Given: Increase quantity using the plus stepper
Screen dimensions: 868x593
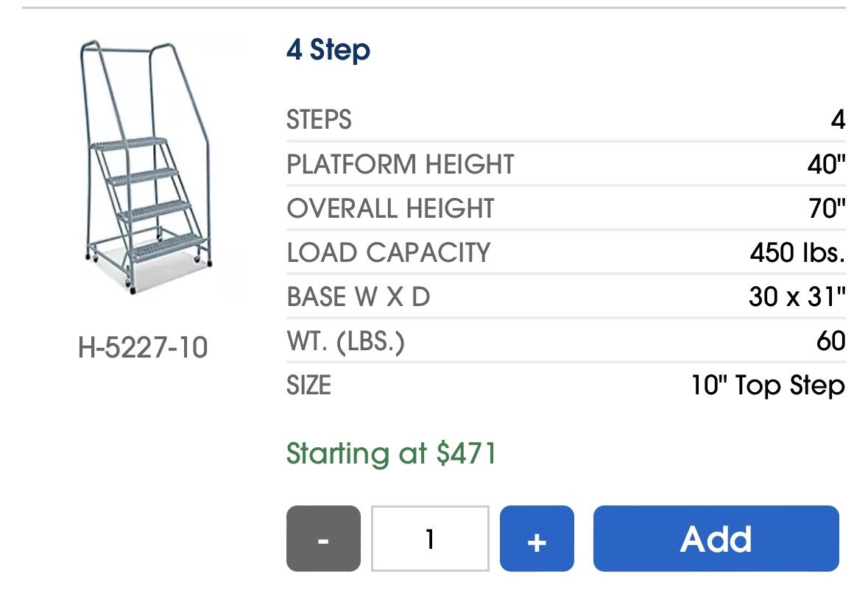Looking at the screenshot, I should click(x=536, y=539).
